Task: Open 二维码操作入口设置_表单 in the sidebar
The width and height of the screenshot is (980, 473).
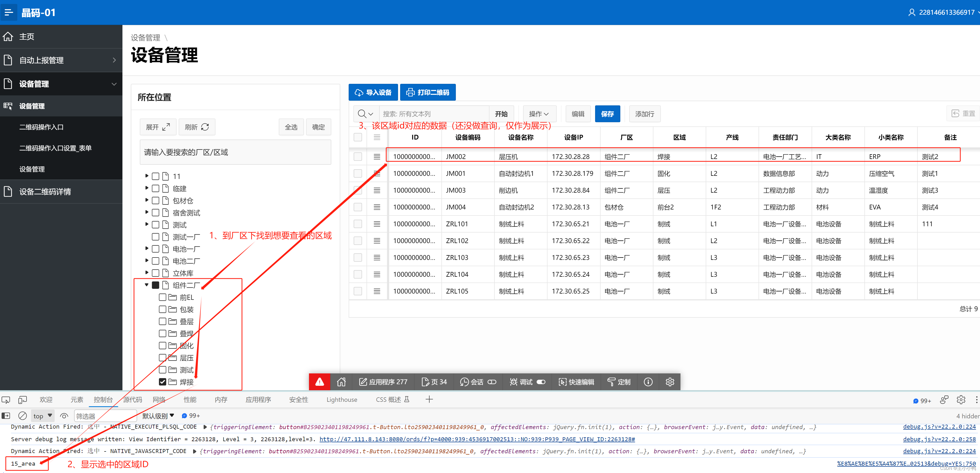Action: (x=55, y=148)
